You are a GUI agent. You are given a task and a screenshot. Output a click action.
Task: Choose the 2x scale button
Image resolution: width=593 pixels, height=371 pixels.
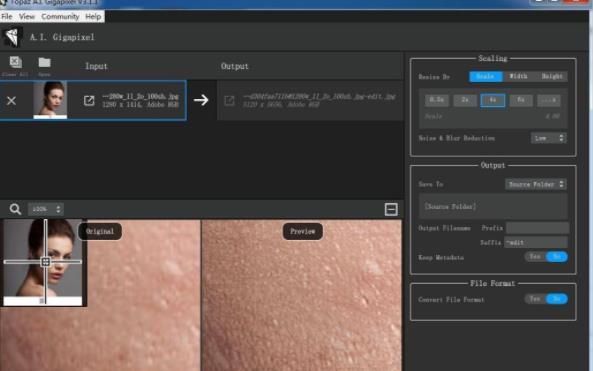[x=465, y=100]
